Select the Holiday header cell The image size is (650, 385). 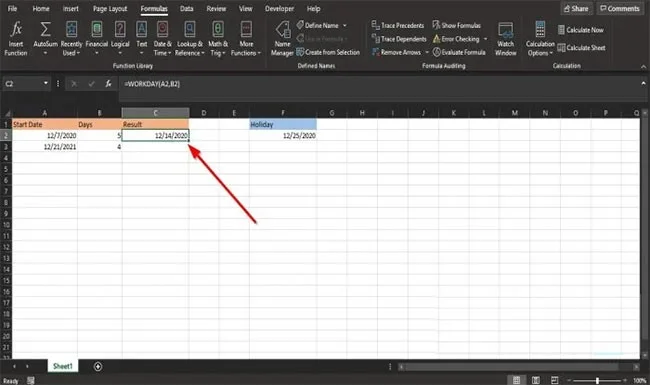283,124
